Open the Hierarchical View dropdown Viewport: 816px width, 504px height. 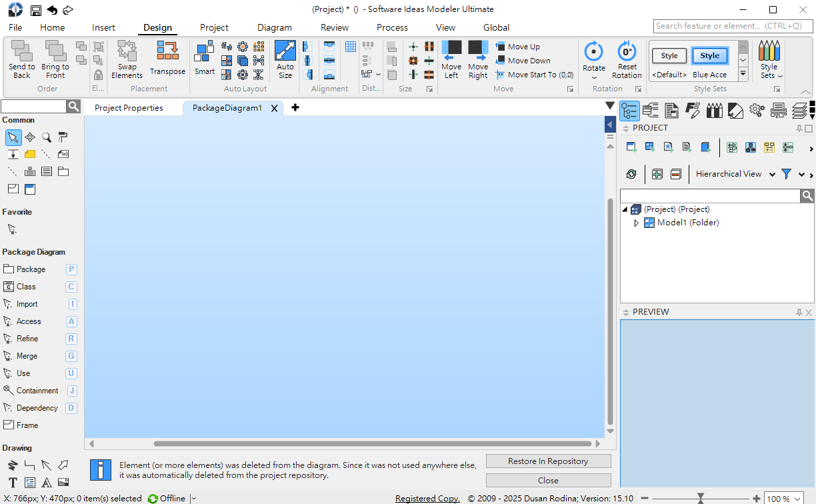pyautogui.click(x=772, y=175)
